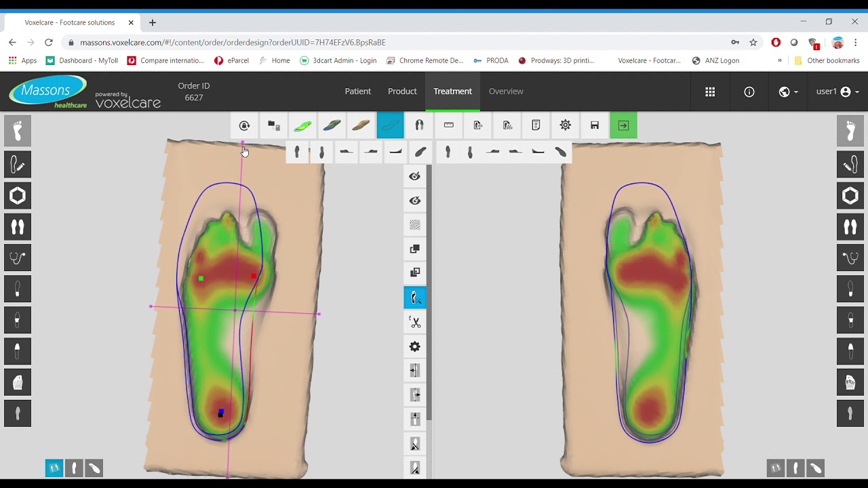
Task: Toggle the texture pattern display button
Action: click(415, 225)
